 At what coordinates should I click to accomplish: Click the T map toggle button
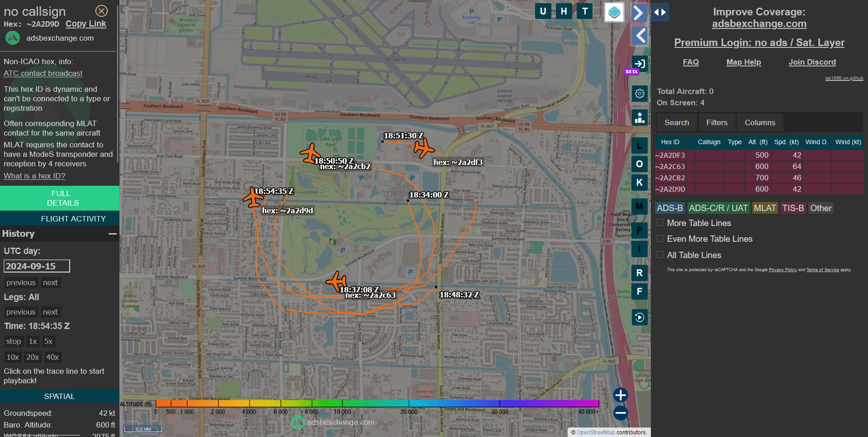pyautogui.click(x=585, y=11)
